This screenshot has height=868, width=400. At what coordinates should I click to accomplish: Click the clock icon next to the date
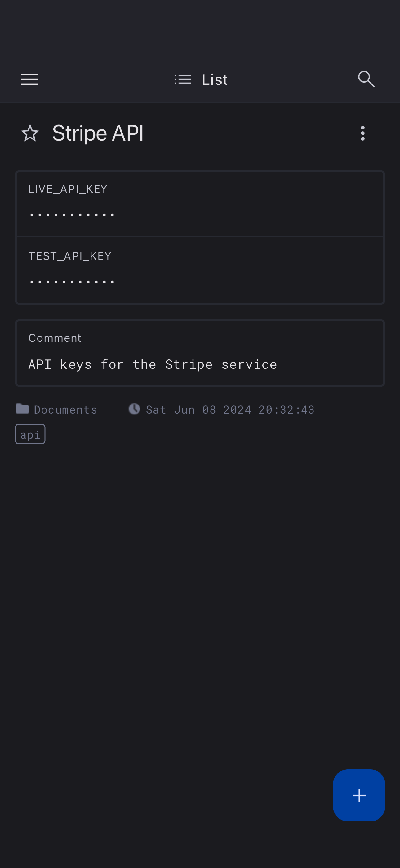pyautogui.click(x=134, y=409)
